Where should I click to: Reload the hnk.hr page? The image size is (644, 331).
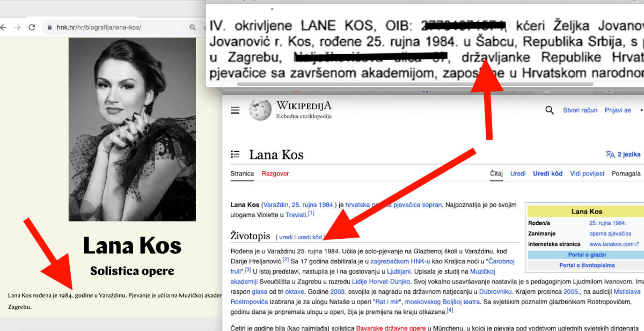coord(32,27)
